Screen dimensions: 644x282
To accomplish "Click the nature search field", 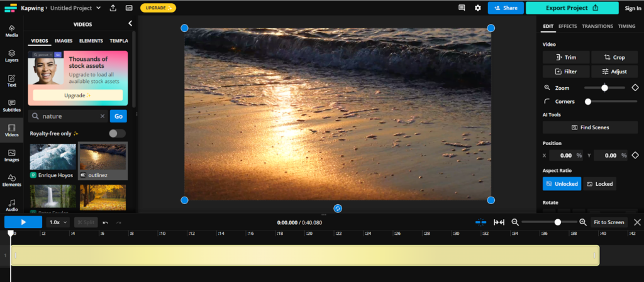I will (x=68, y=116).
